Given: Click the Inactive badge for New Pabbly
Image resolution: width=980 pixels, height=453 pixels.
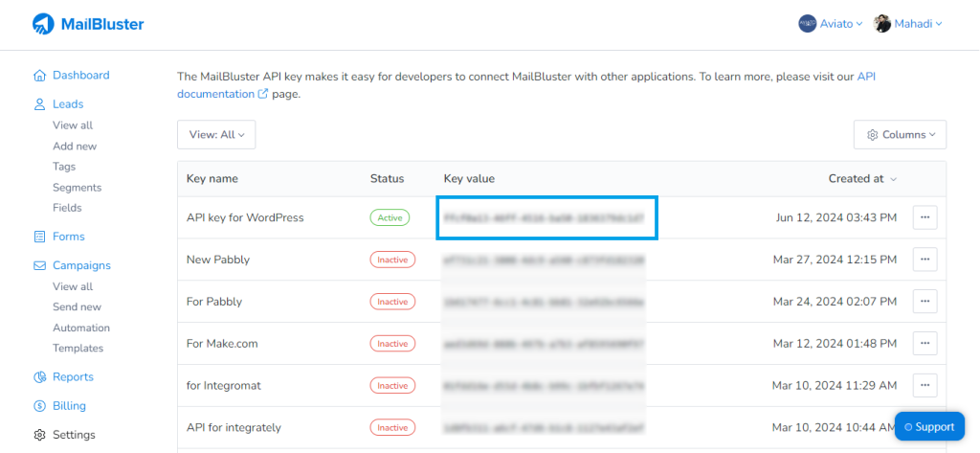Looking at the screenshot, I should [x=392, y=259].
